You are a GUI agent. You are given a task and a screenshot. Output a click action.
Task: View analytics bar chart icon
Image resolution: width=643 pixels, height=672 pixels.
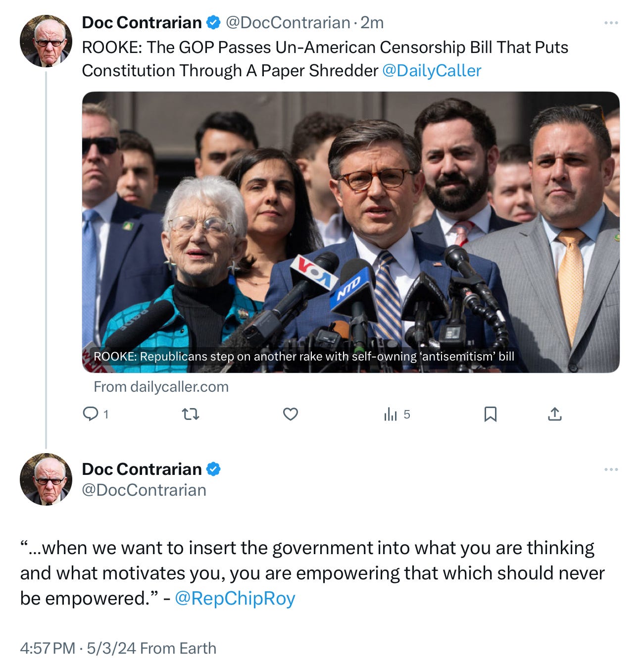pyautogui.click(x=391, y=414)
